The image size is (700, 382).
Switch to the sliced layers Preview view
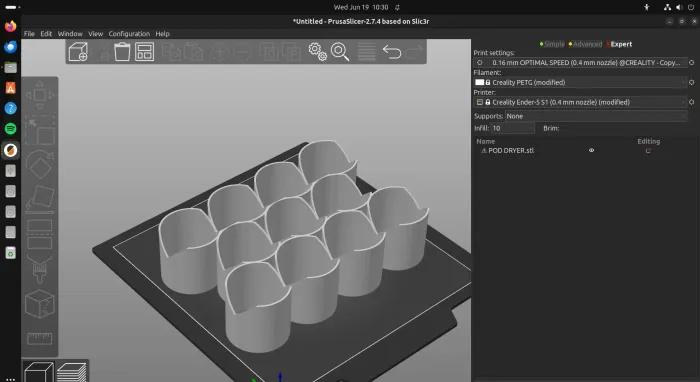(71, 372)
